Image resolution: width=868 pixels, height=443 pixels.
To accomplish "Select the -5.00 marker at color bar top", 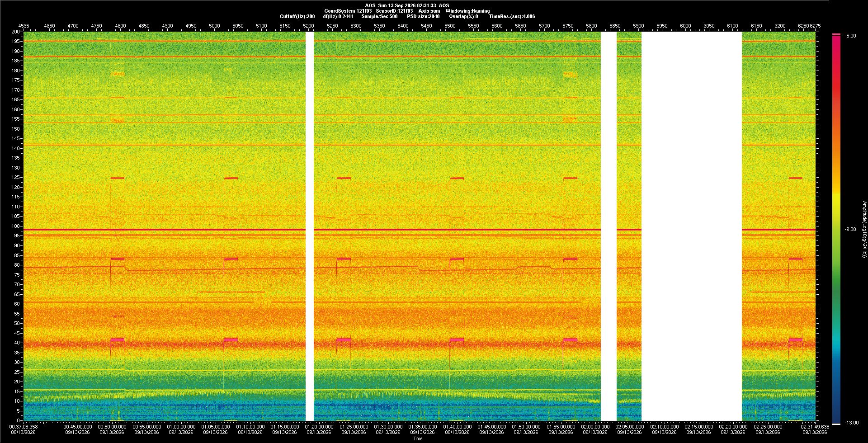I will (850, 36).
